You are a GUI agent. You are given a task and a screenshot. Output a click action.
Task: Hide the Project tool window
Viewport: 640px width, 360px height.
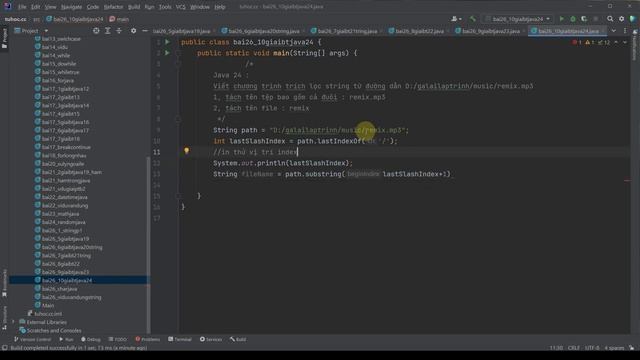pyautogui.click(x=145, y=31)
